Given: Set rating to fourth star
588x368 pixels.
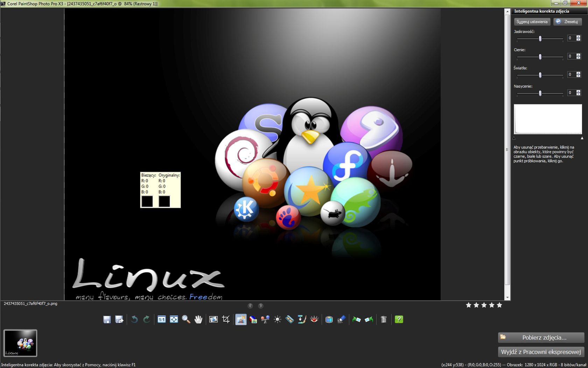Looking at the screenshot, I should pos(492,305).
